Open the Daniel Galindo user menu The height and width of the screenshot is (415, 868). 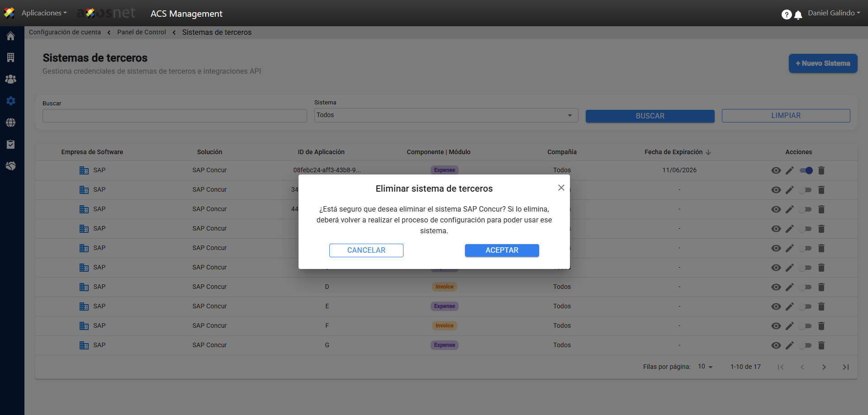(x=834, y=13)
